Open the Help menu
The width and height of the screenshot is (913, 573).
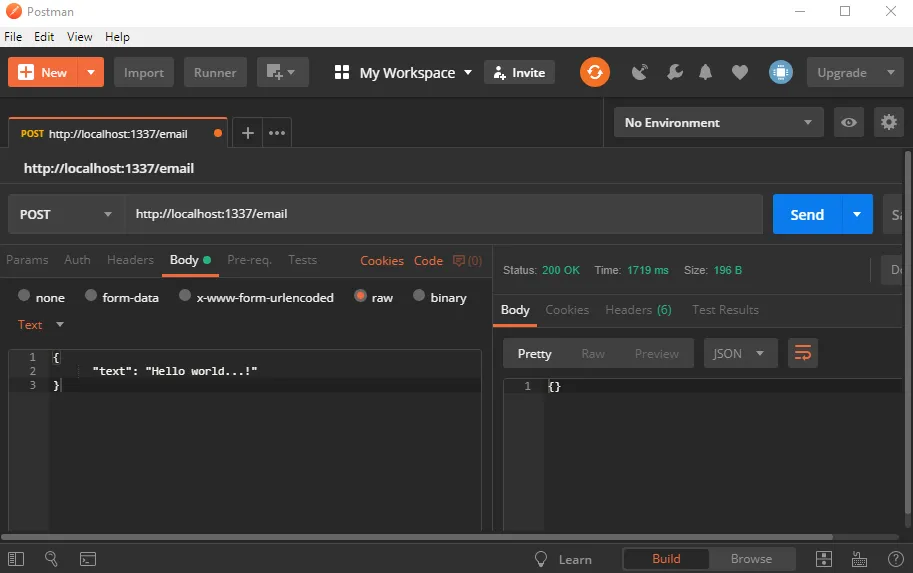pos(117,37)
